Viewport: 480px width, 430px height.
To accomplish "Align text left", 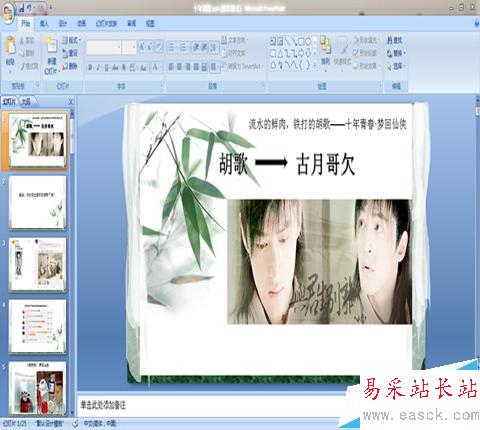I will click(x=171, y=67).
